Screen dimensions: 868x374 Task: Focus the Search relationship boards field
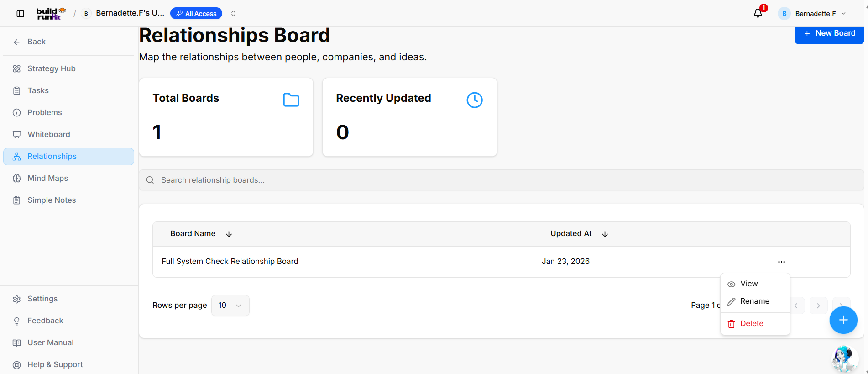click(501, 180)
